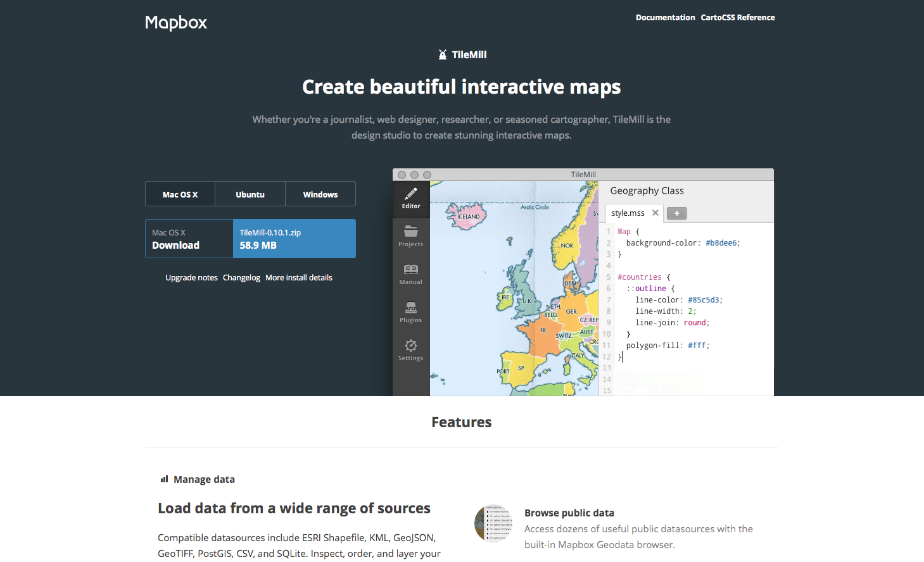
Task: Open More install details link
Action: [x=299, y=278]
